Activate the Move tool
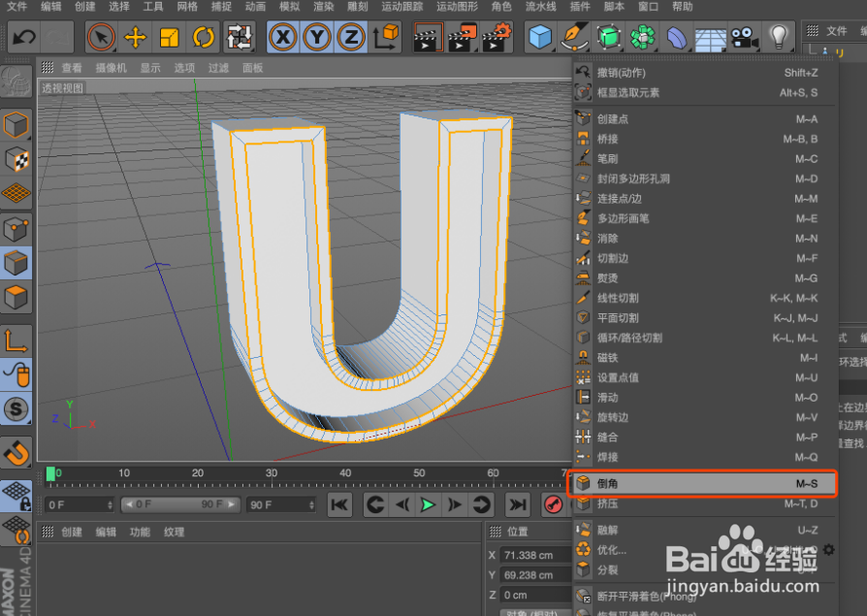This screenshot has height=616, width=867. point(136,37)
